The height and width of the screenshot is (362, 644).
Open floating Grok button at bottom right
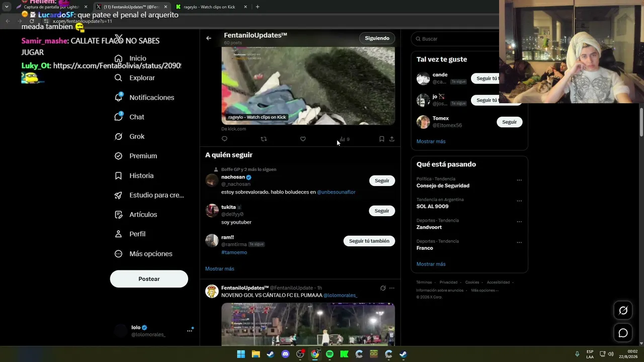coord(623,311)
